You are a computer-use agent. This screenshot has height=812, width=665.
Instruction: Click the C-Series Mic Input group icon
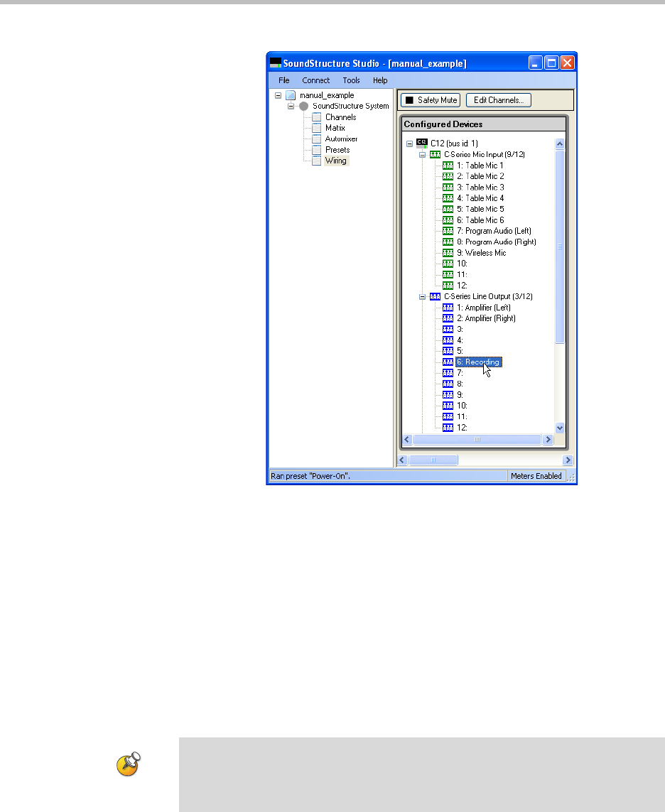435,154
